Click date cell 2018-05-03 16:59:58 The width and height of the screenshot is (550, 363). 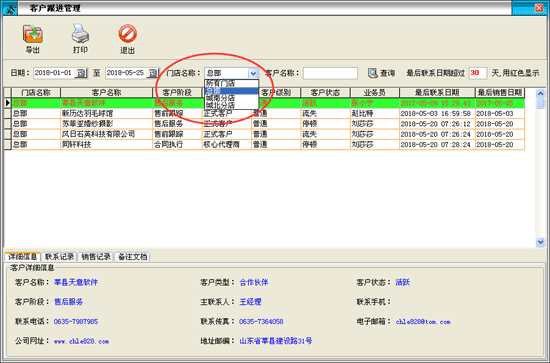(x=437, y=114)
